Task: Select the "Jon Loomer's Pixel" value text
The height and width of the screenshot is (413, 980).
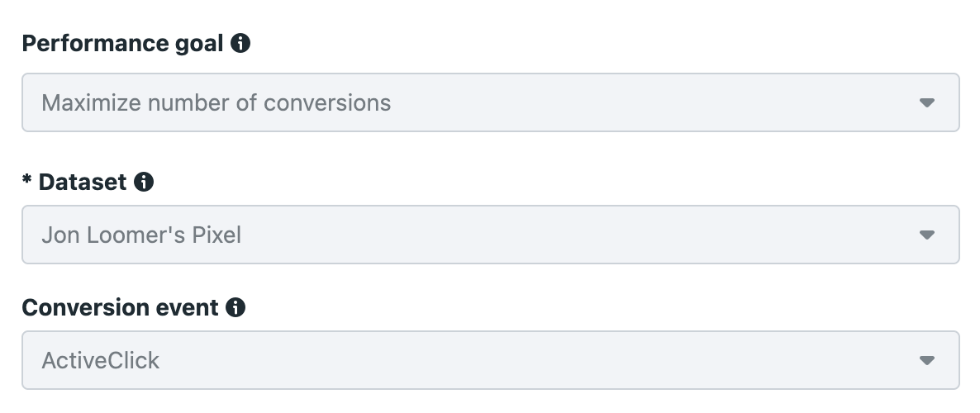Action: 141,235
